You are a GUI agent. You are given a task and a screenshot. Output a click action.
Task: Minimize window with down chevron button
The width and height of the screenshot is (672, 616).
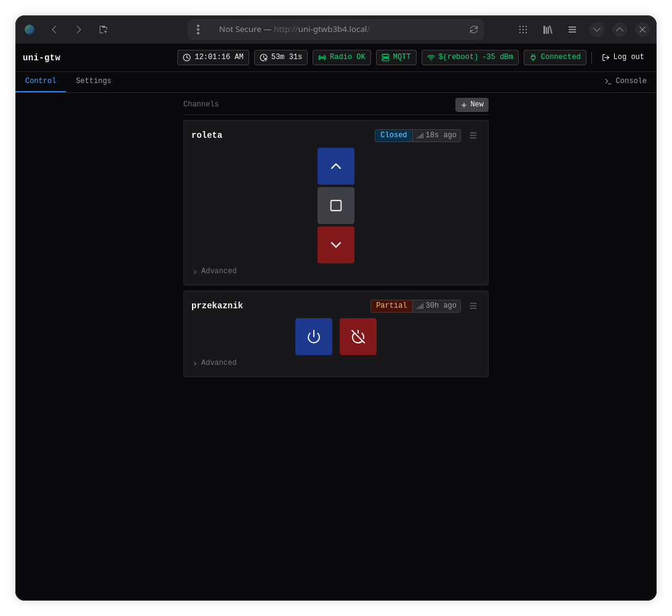pyautogui.click(x=597, y=30)
